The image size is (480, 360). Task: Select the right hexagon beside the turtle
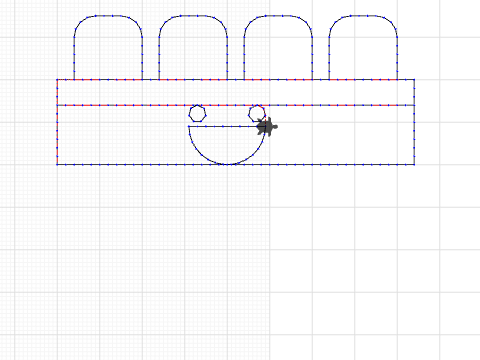point(257,114)
